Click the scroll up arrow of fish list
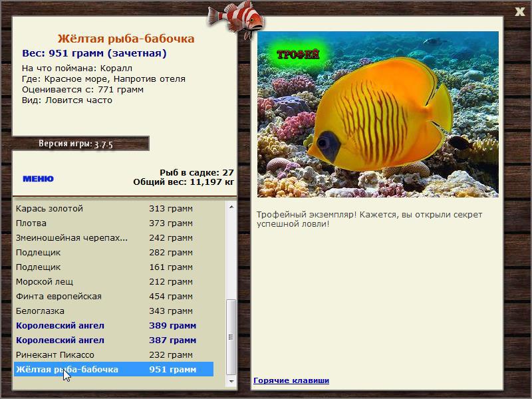The image size is (532, 399). pos(231,207)
